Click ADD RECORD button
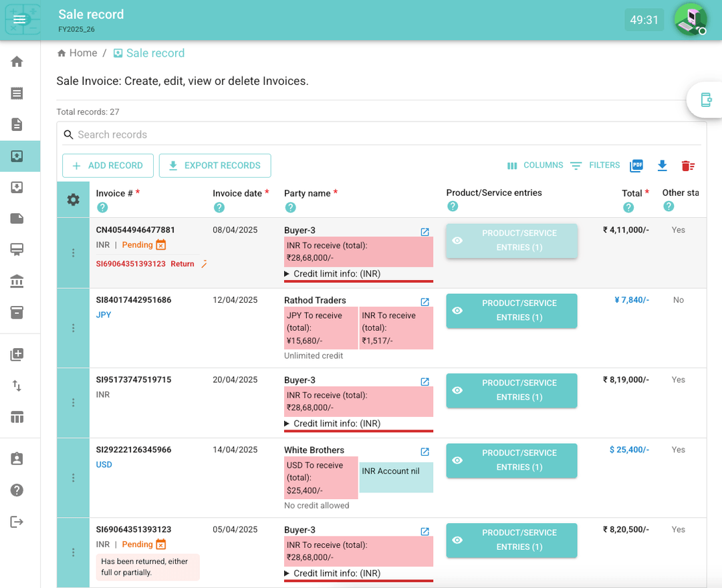The image size is (722, 588). (x=108, y=166)
